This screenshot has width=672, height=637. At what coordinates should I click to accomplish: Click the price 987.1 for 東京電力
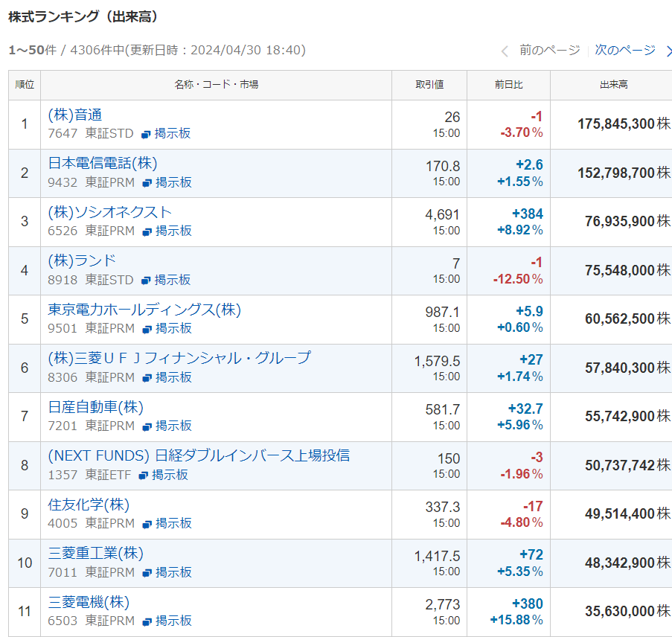443,312
